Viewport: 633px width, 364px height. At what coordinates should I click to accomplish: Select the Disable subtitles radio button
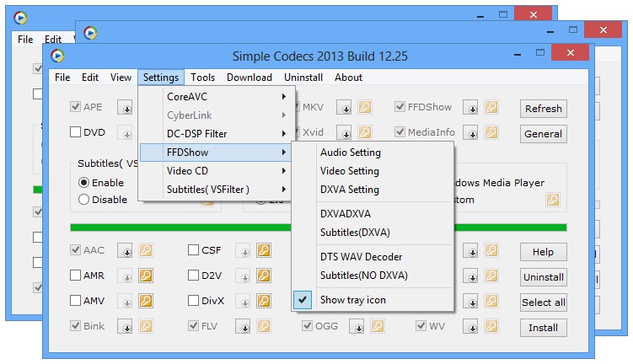tap(83, 200)
